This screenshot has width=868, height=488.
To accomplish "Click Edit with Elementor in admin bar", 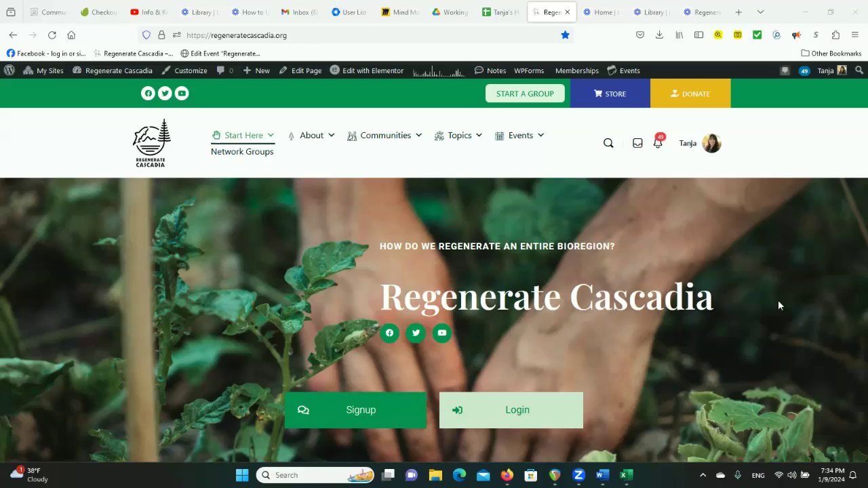I will pyautogui.click(x=367, y=70).
